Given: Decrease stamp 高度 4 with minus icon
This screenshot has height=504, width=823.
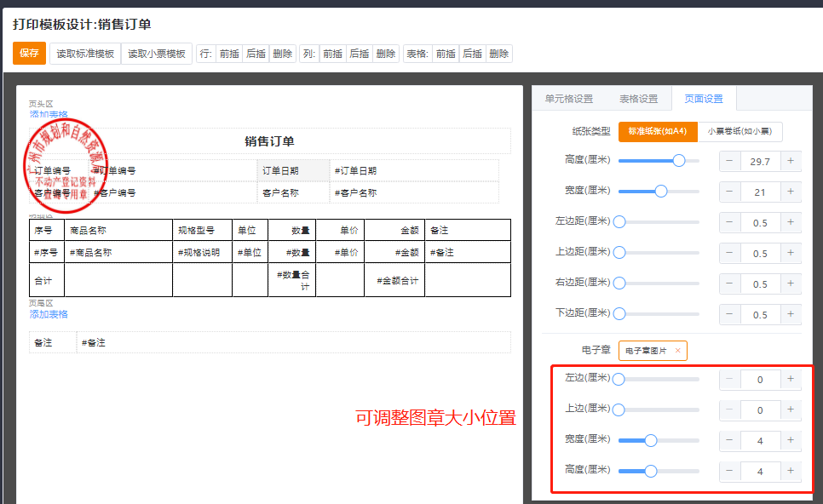Looking at the screenshot, I should point(729,471).
